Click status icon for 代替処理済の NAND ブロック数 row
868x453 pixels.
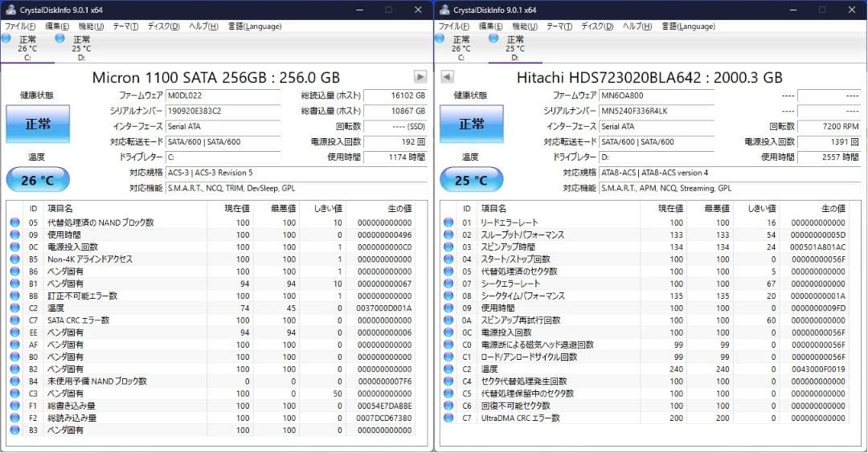(x=15, y=222)
